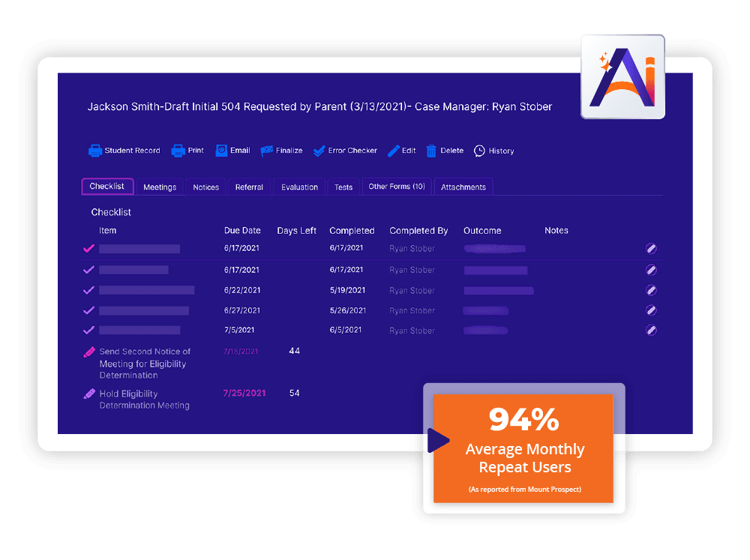Click the Delete trash icon
750x560 pixels.
point(431,150)
